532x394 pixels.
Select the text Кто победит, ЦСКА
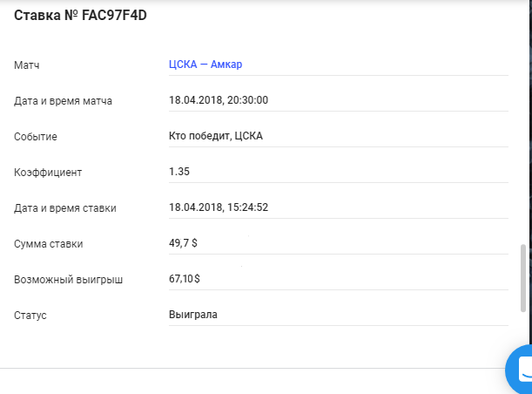tap(215, 136)
